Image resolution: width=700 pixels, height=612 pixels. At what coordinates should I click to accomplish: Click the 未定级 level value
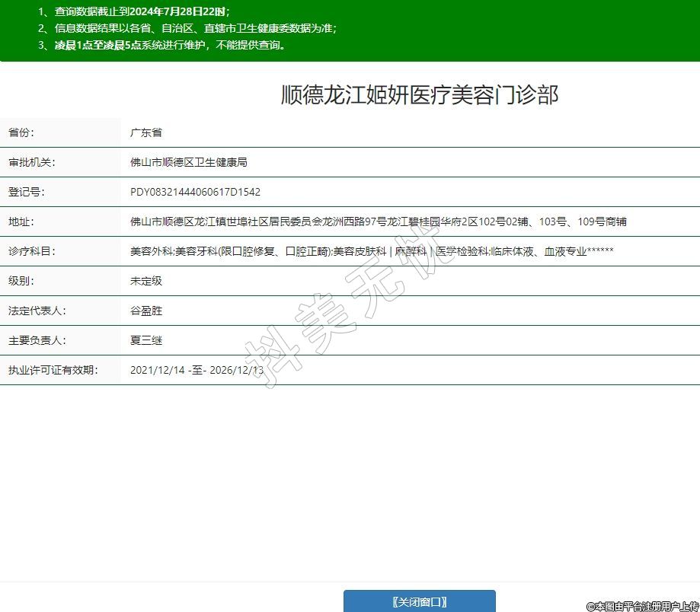pos(146,281)
